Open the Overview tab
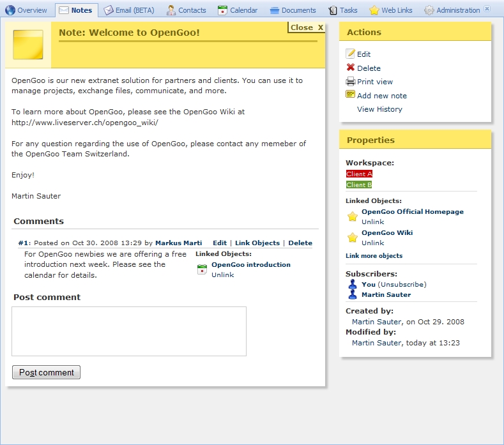This screenshot has height=445, width=504. point(26,10)
